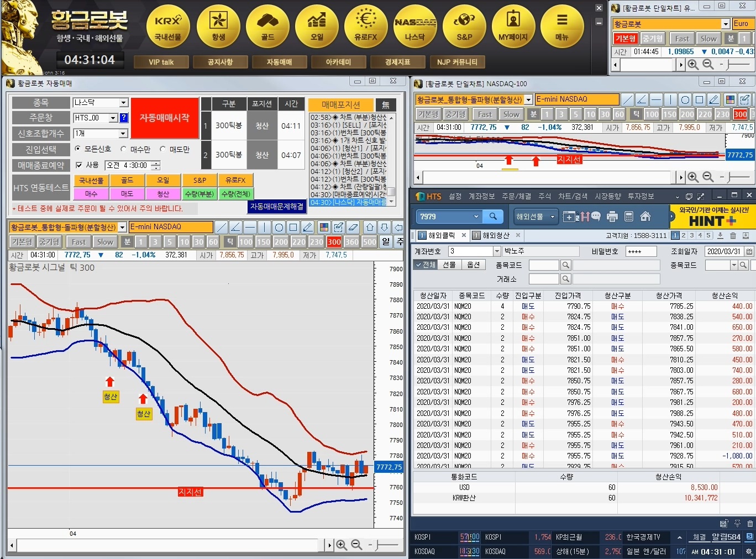Toggle the Slow button in main chart

coord(105,242)
